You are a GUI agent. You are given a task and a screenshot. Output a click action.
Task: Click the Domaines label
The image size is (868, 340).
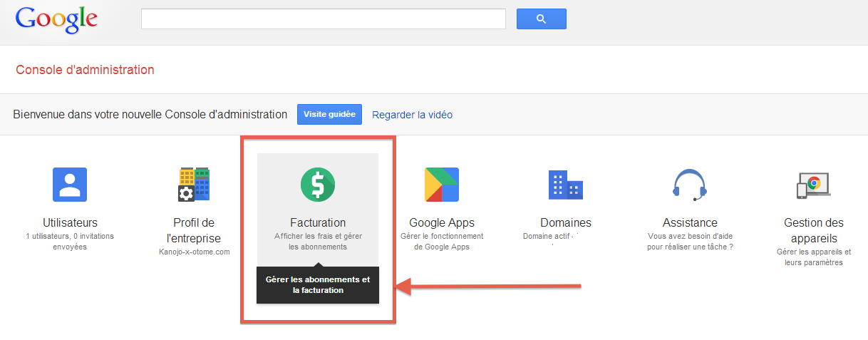click(566, 222)
